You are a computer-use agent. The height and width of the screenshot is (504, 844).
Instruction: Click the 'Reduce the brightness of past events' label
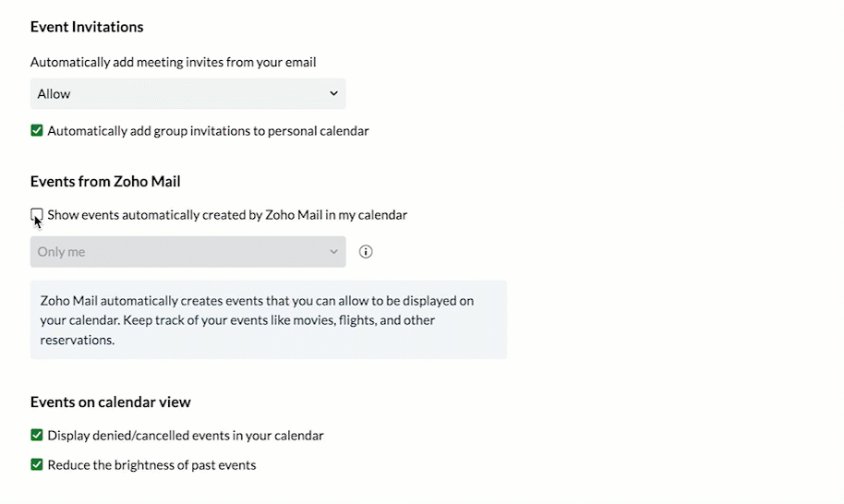(x=151, y=465)
